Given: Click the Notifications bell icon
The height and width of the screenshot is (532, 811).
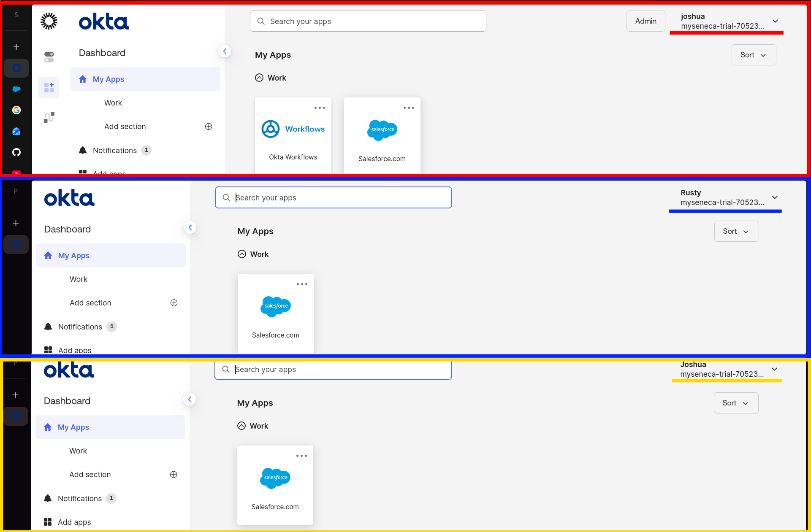Looking at the screenshot, I should (x=82, y=150).
